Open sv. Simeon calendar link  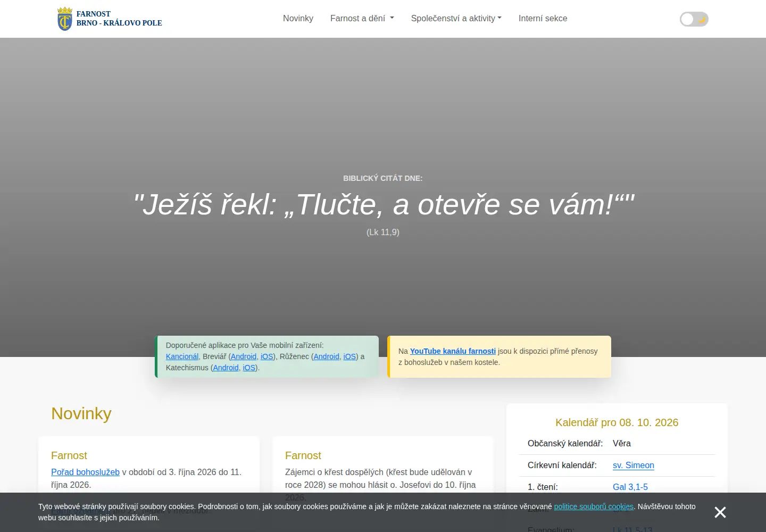(x=634, y=465)
